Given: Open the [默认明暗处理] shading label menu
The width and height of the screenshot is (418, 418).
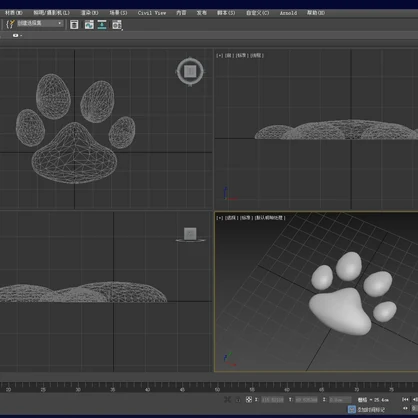Looking at the screenshot, I should point(270,218).
